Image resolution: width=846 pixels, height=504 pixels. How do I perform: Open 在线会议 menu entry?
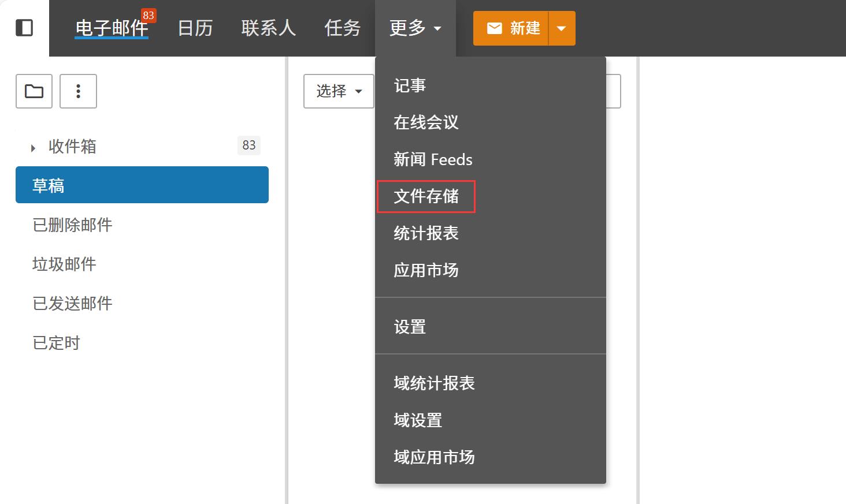pyautogui.click(x=426, y=122)
